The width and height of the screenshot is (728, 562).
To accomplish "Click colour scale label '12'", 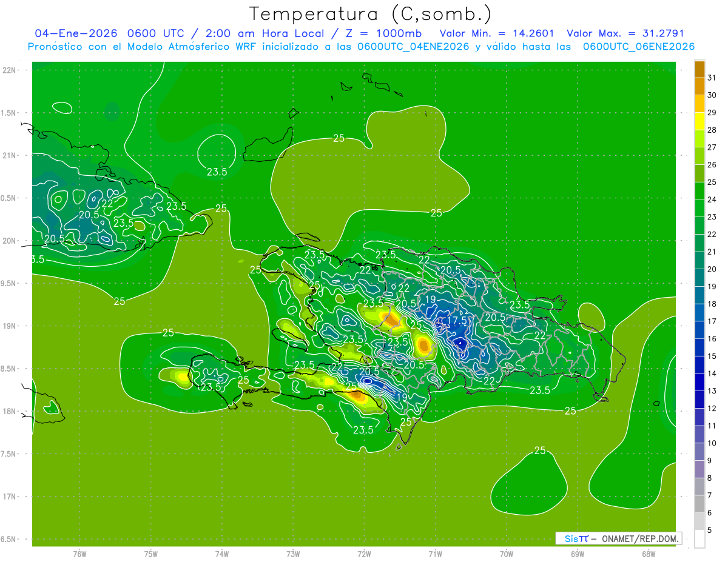I will (712, 409).
